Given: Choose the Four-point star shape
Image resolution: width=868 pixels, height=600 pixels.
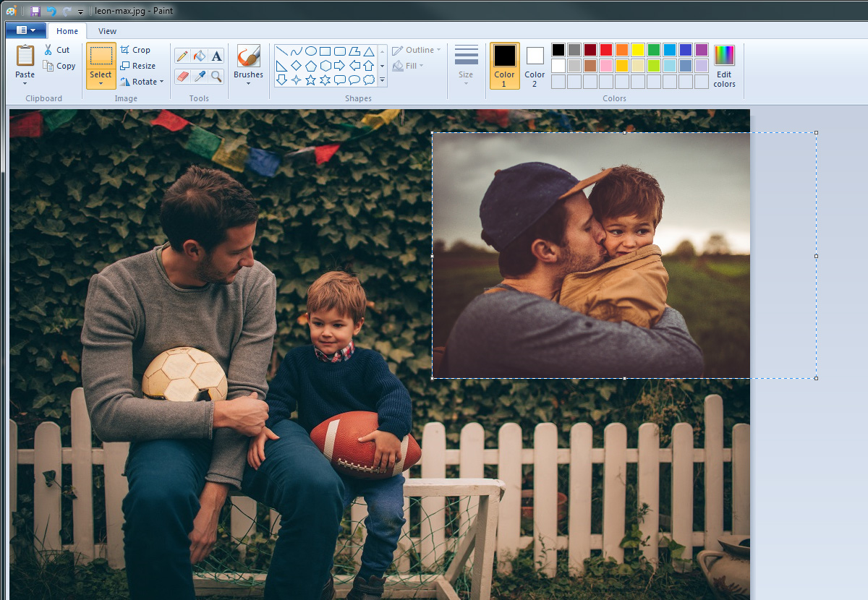Looking at the screenshot, I should [297, 80].
